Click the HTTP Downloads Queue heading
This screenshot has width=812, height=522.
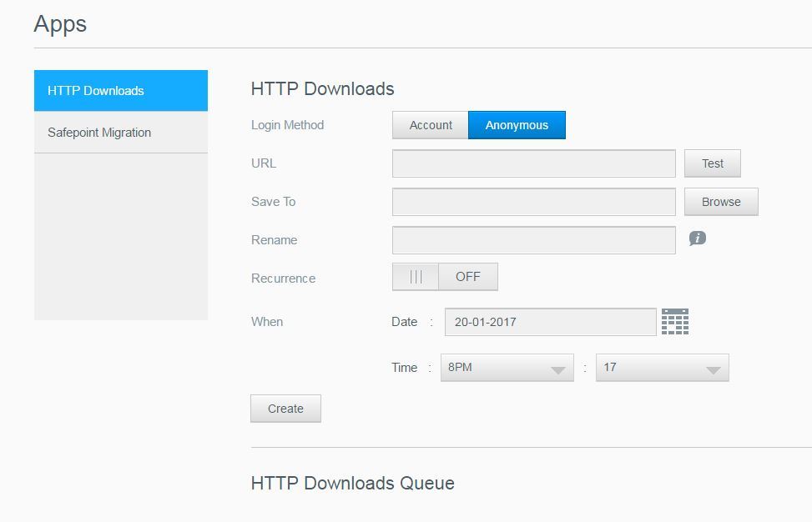(352, 484)
